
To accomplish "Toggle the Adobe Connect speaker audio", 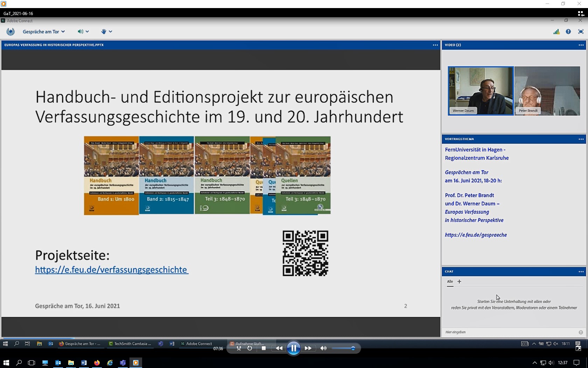I will 80,32.
